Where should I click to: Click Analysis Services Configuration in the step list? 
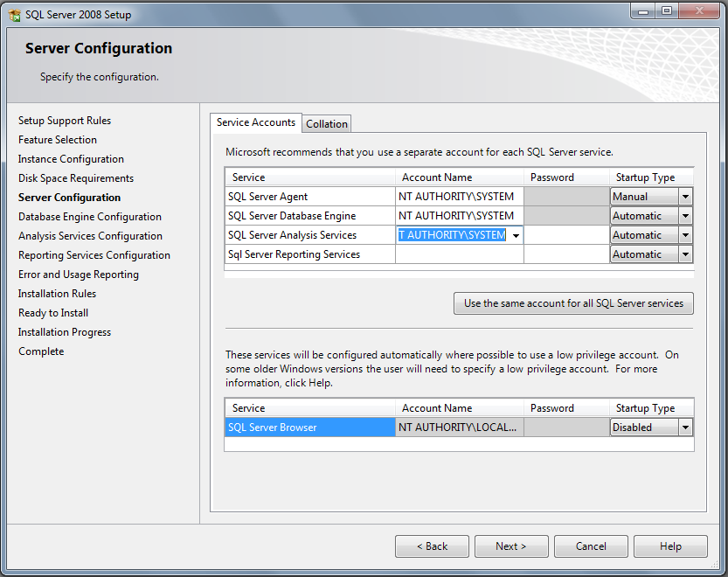click(x=91, y=236)
